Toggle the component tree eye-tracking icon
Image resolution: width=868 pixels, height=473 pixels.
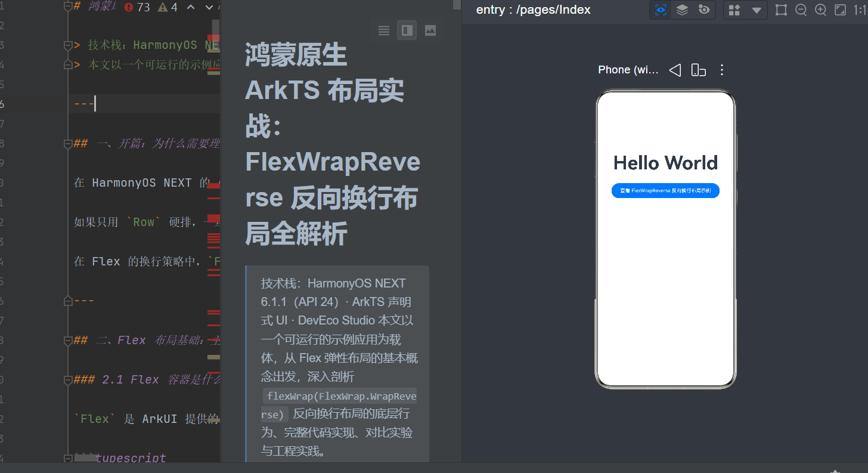704,10
